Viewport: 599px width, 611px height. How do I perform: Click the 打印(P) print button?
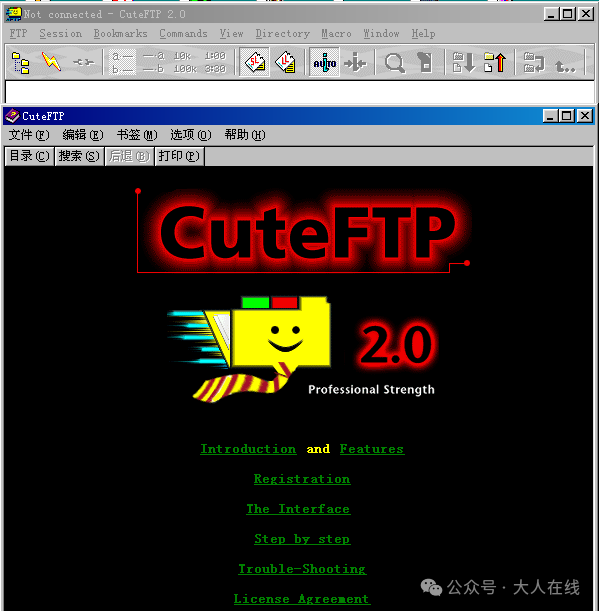tap(179, 156)
